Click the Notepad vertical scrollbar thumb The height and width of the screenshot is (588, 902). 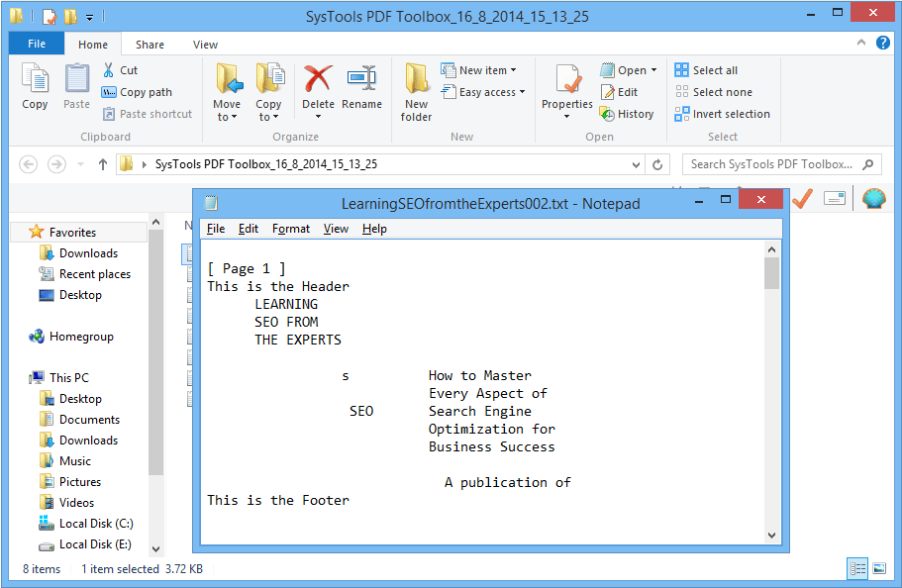tap(772, 272)
